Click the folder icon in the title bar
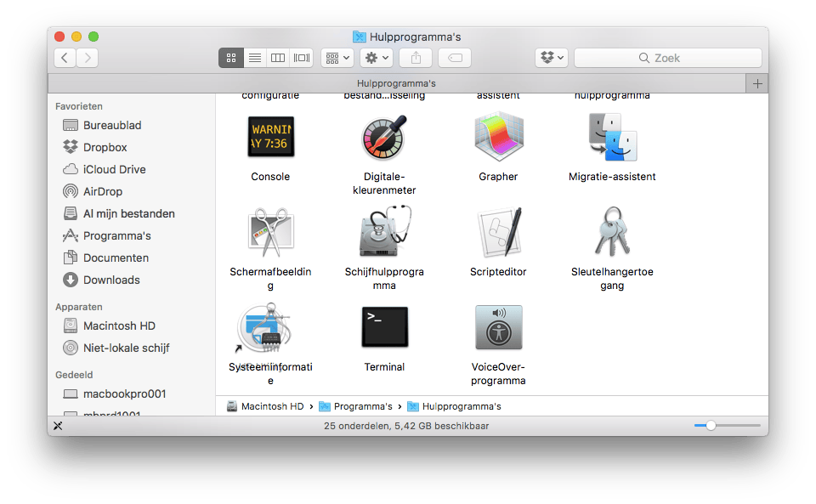816x504 pixels. click(x=359, y=37)
